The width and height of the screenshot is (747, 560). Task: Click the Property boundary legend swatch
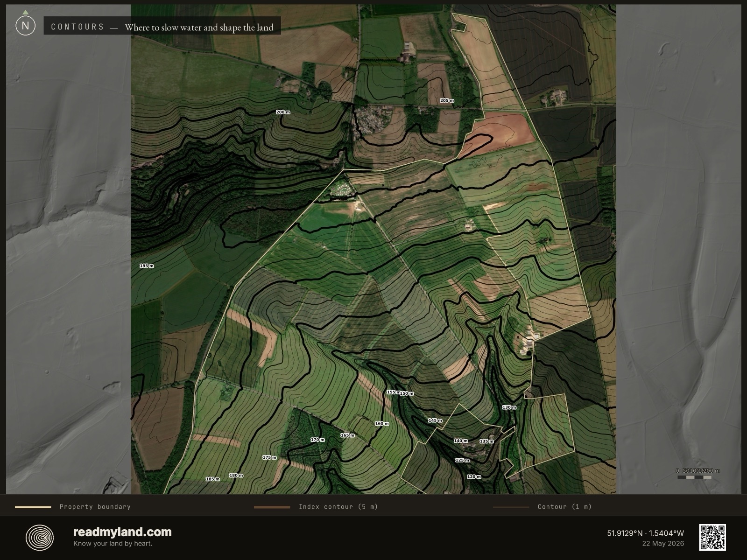pyautogui.click(x=33, y=507)
